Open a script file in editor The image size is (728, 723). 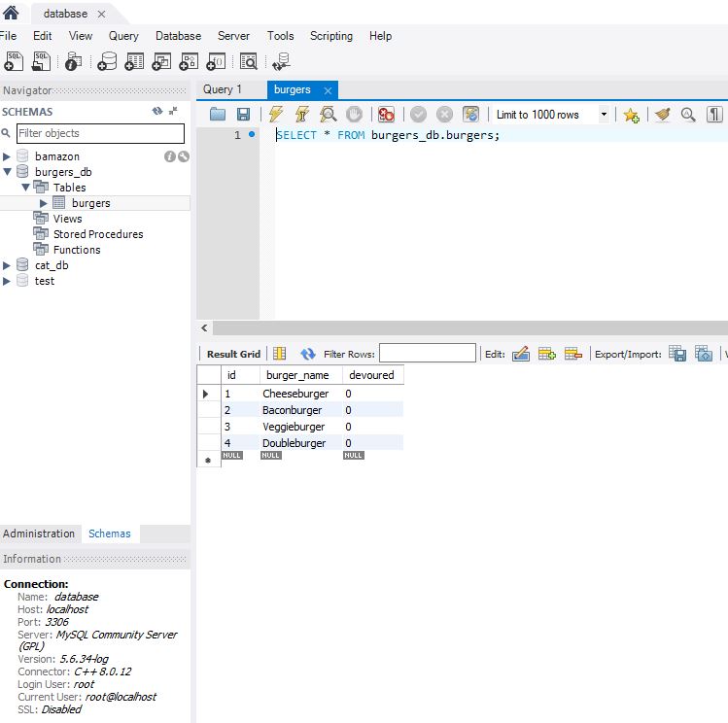coord(218,114)
